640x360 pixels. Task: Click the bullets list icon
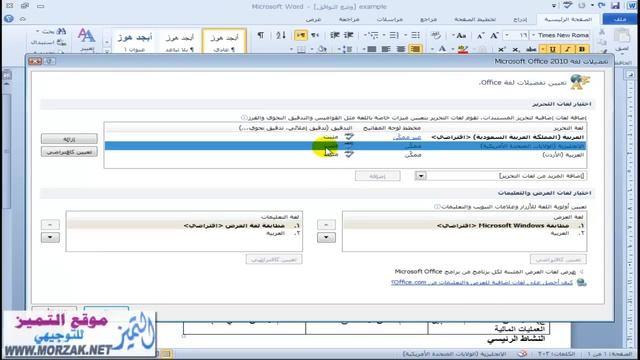coord(415,36)
